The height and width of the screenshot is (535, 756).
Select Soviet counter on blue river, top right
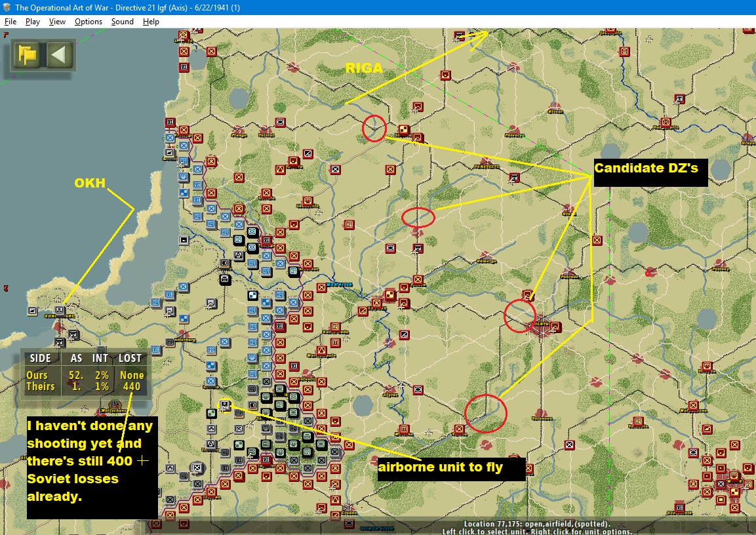point(624,51)
